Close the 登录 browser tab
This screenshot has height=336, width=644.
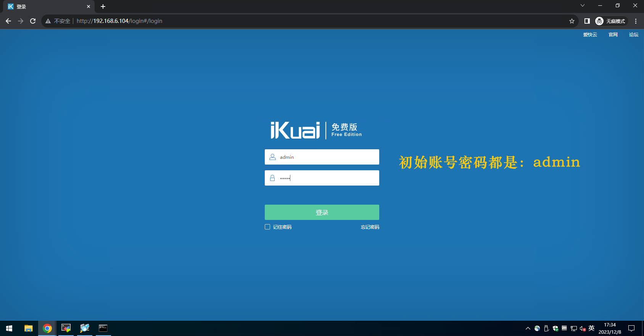coord(88,6)
